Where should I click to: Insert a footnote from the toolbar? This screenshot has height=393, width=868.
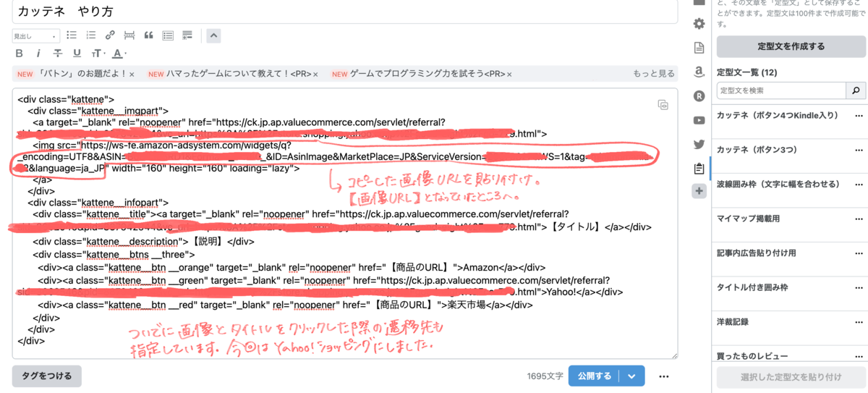pyautogui.click(x=187, y=35)
